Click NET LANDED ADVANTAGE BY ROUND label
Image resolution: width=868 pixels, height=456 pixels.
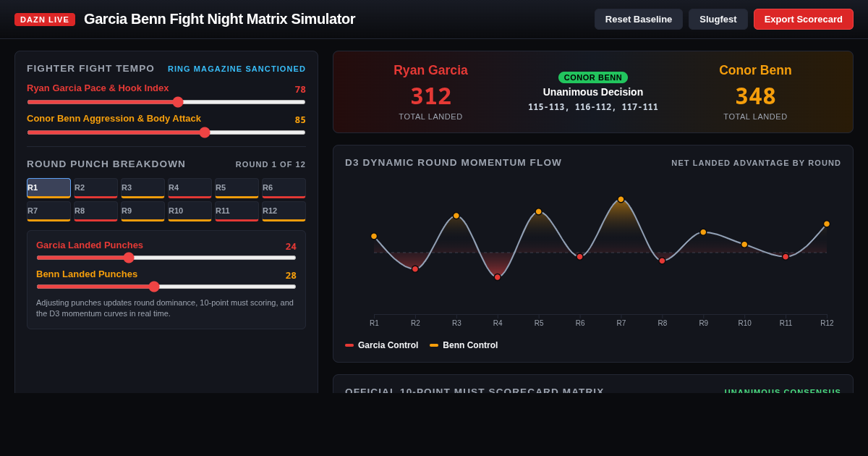tap(756, 163)
